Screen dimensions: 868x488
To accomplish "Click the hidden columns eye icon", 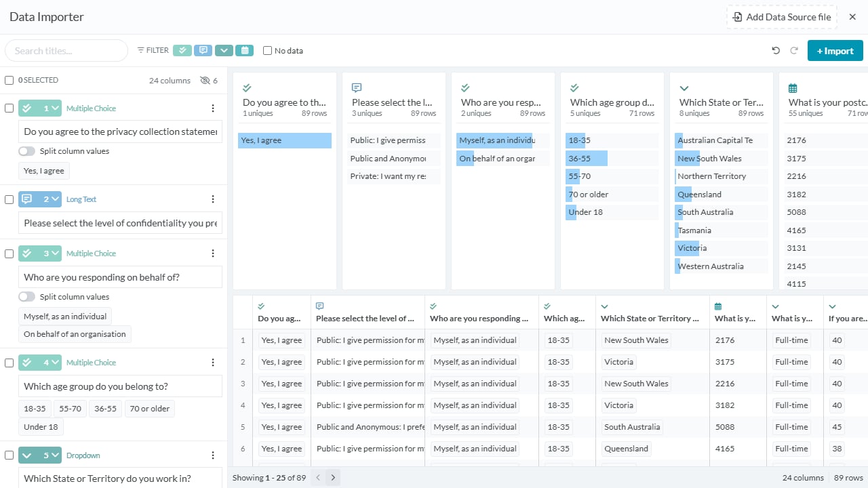I will 205,81.
